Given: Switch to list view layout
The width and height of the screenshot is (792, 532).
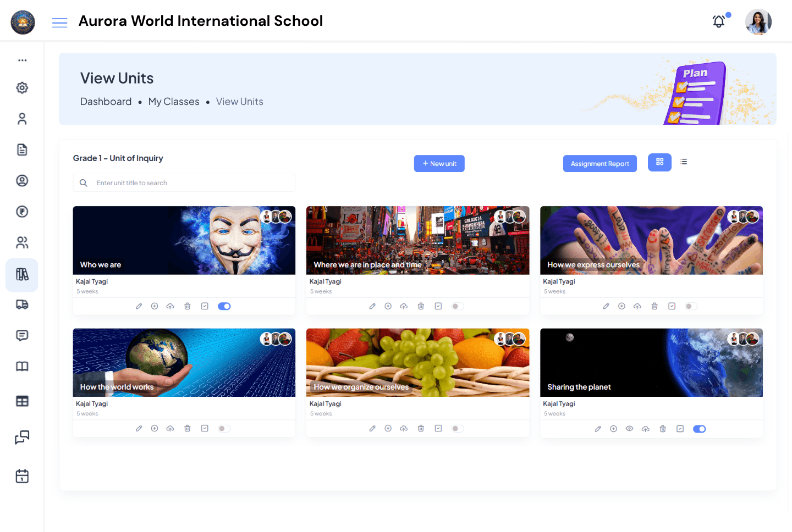Looking at the screenshot, I should coord(684,162).
